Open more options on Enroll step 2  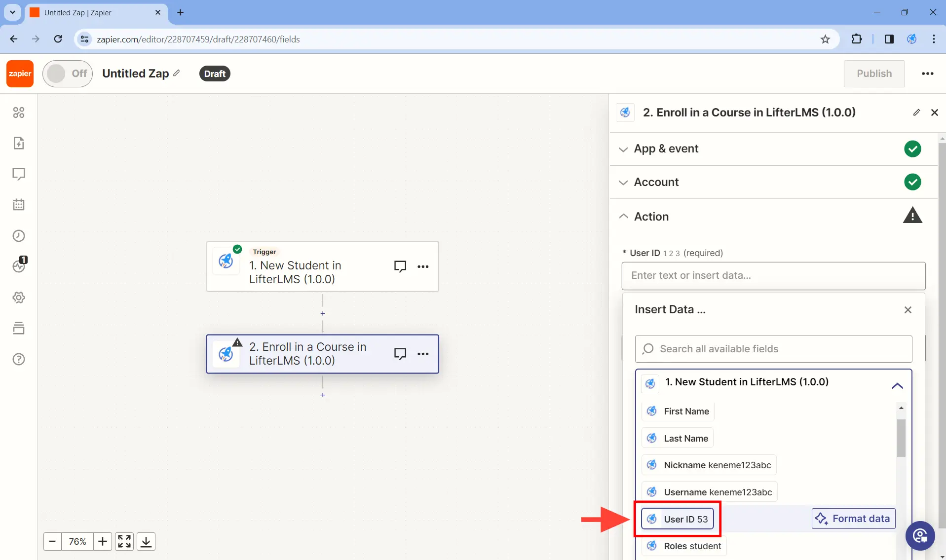pos(423,354)
